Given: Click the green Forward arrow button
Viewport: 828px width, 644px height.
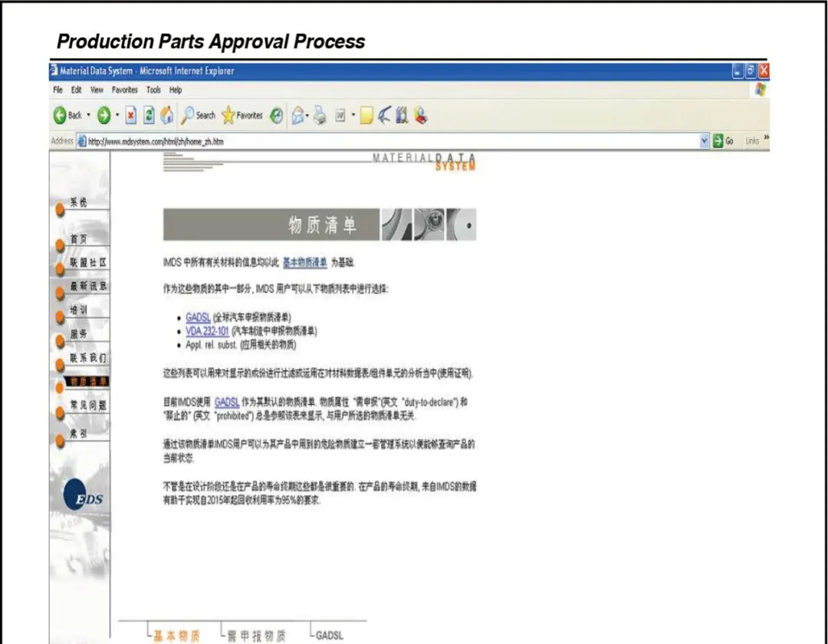Looking at the screenshot, I should (103, 115).
